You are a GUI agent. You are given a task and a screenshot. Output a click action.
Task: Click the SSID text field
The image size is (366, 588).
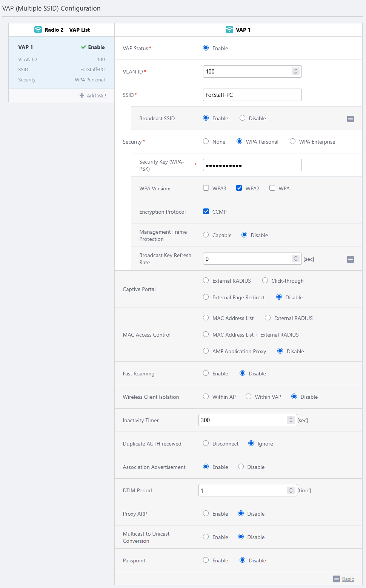252,95
